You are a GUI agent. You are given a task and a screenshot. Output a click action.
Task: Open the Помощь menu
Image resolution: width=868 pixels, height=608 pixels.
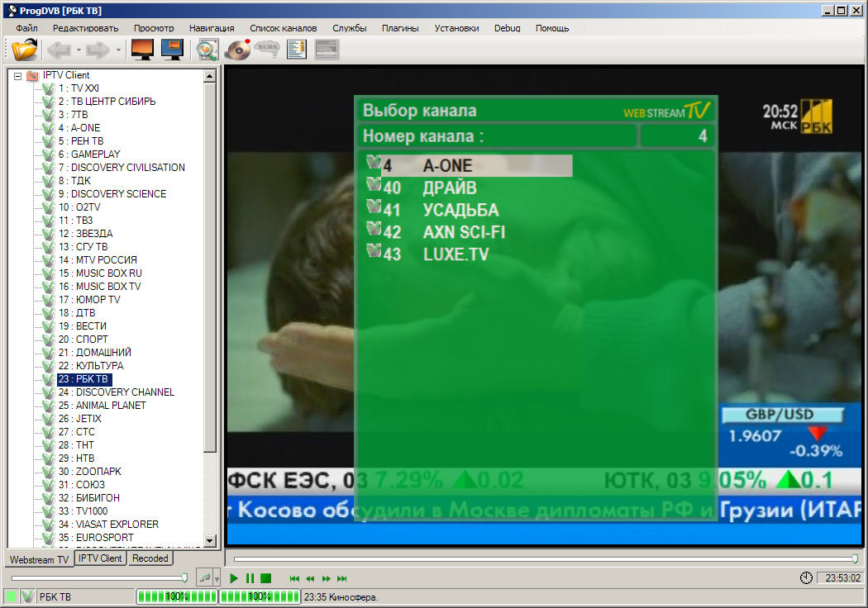[x=552, y=28]
